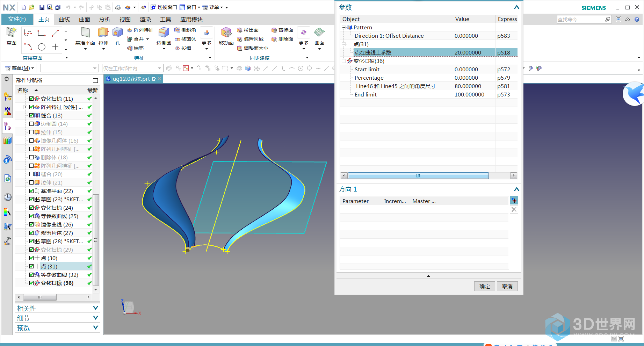Open the 菜单(M) button
This screenshot has height=346, width=644.
click(20, 68)
